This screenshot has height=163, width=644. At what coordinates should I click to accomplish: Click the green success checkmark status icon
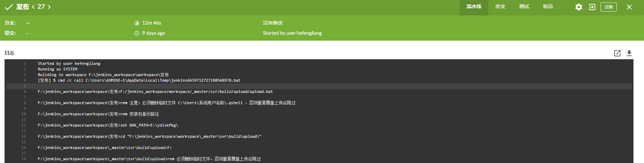(x=9, y=7)
